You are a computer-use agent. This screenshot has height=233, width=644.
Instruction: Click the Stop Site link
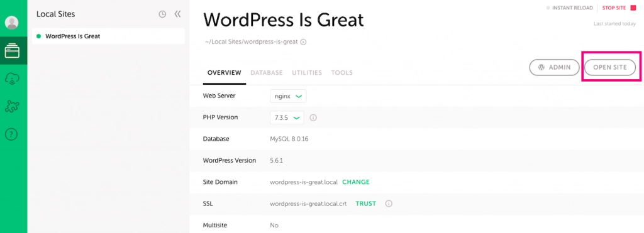pyautogui.click(x=614, y=8)
